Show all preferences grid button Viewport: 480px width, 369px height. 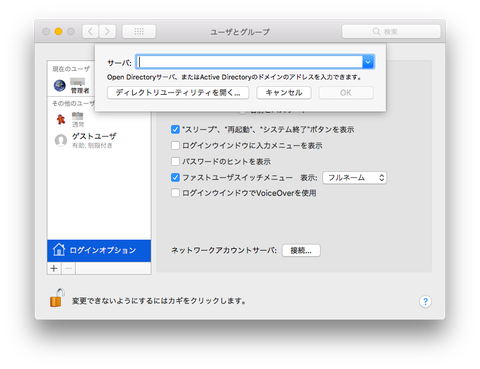pyautogui.click(x=139, y=32)
